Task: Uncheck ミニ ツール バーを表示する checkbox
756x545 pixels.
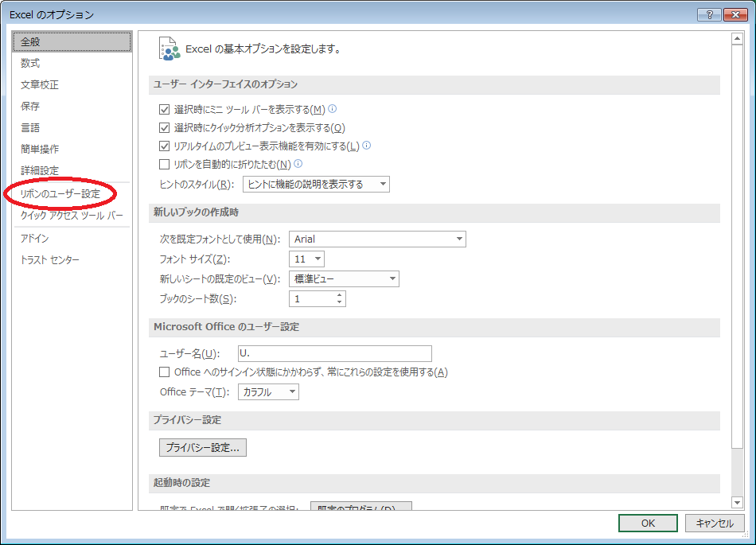Action: (165, 110)
